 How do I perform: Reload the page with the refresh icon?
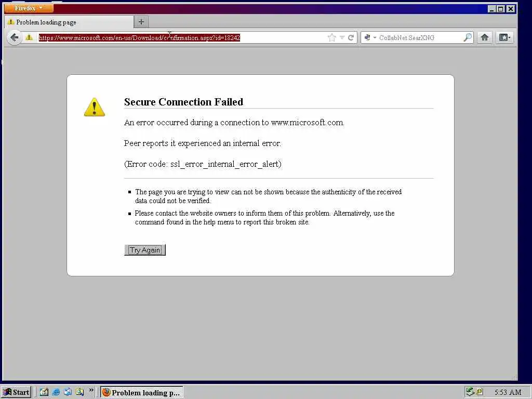pos(351,37)
